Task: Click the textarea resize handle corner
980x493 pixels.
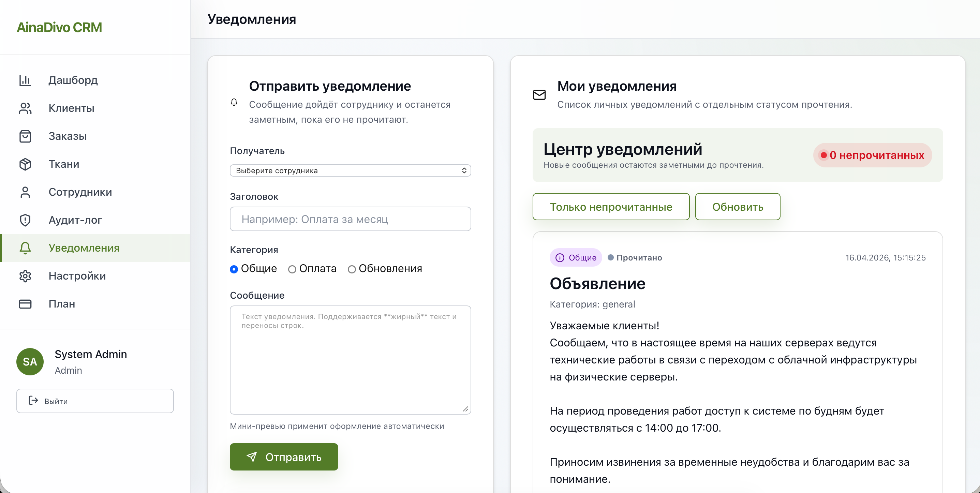Action: pyautogui.click(x=465, y=409)
